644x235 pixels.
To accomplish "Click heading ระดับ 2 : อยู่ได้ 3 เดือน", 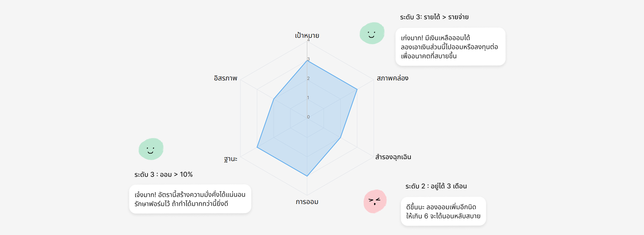I will click(436, 186).
